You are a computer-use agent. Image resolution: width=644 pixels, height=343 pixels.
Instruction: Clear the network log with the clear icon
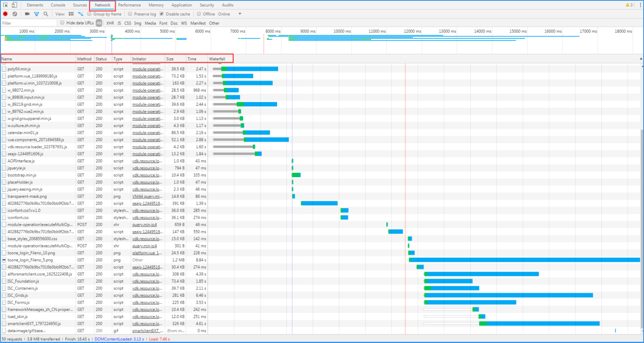point(15,14)
